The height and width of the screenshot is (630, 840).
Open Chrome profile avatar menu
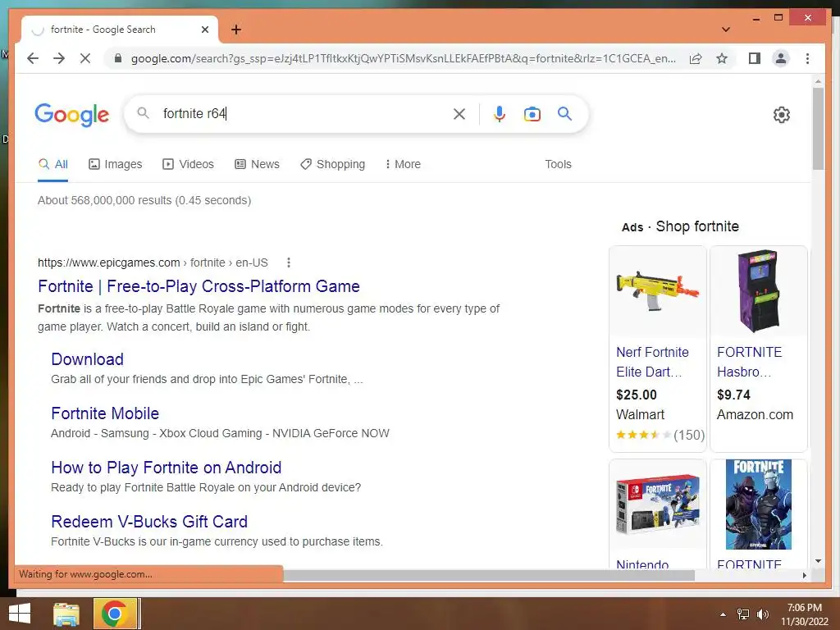(x=781, y=58)
